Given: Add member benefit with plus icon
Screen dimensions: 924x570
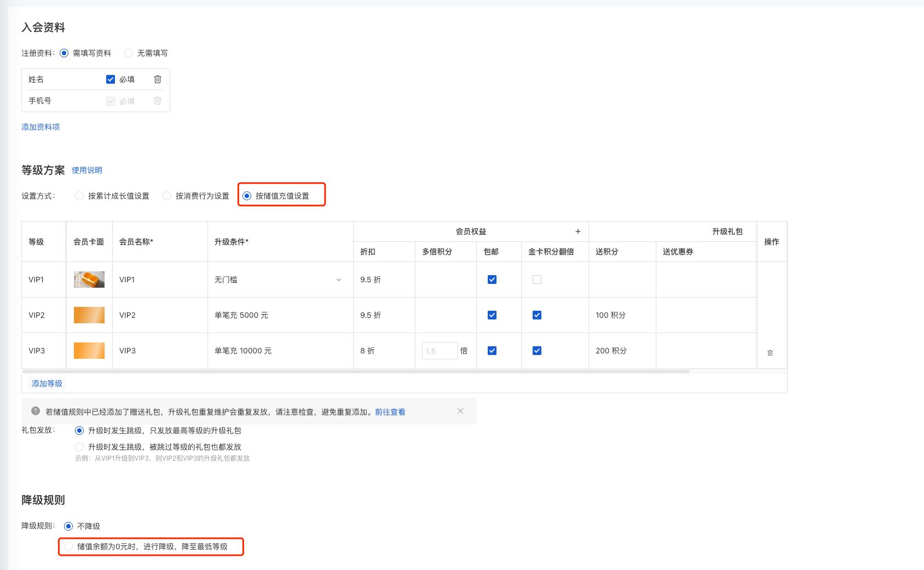Looking at the screenshot, I should point(578,231).
